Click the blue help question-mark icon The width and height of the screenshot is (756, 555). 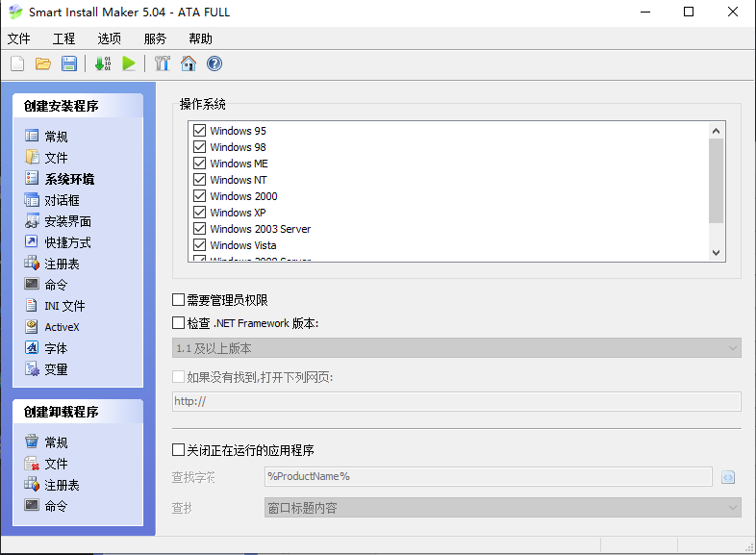pyautogui.click(x=214, y=63)
